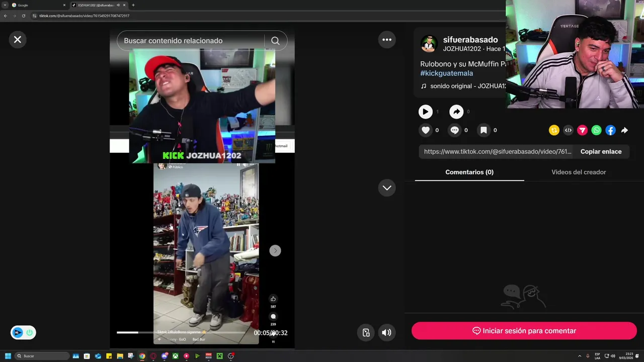Open the ESP LAA language switcher

point(597,356)
